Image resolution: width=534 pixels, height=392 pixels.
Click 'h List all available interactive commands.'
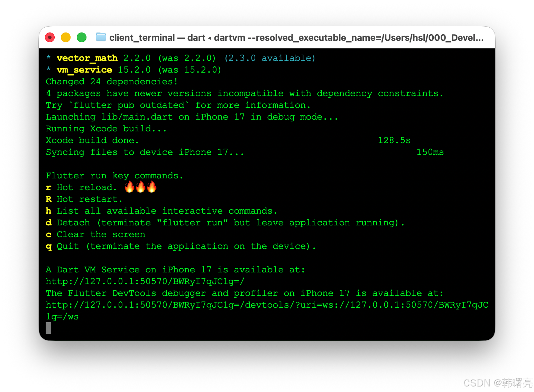tap(162, 211)
